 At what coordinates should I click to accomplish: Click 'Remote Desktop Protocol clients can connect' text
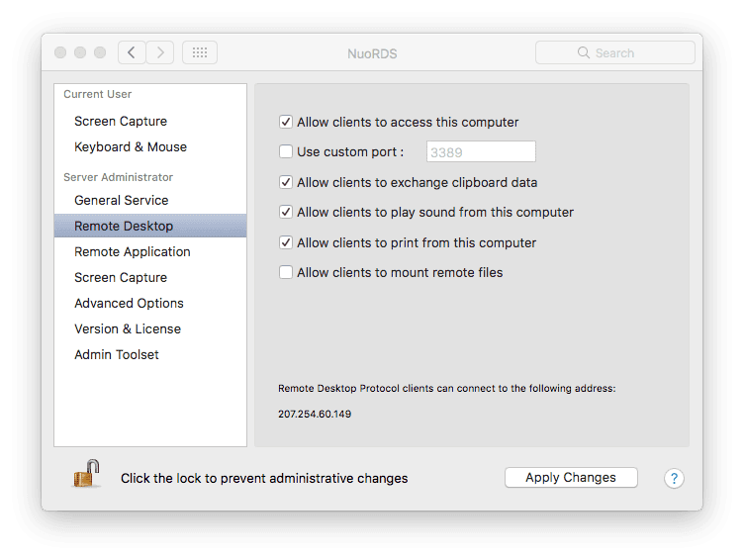[446, 388]
